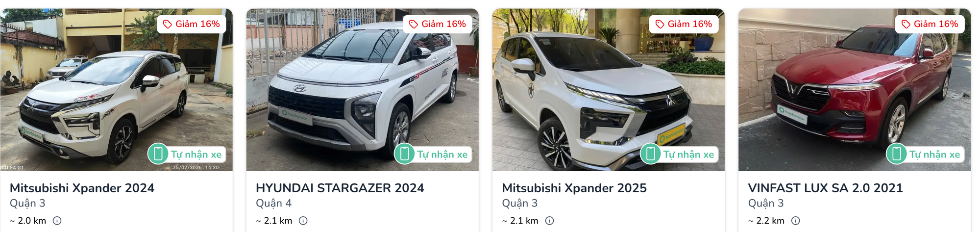Click info icon beside 2.0 km distance
The width and height of the screenshot is (980, 232).
click(x=57, y=221)
